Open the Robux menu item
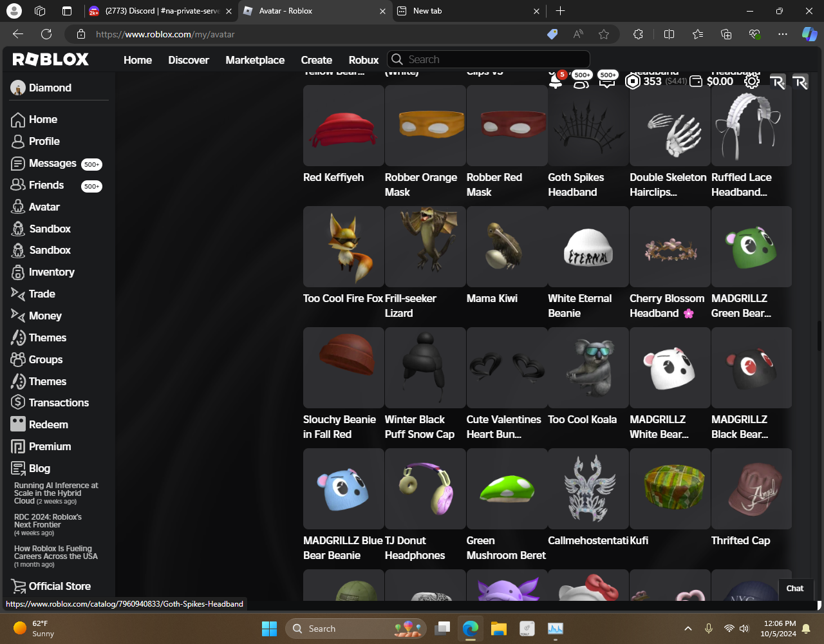 click(364, 60)
